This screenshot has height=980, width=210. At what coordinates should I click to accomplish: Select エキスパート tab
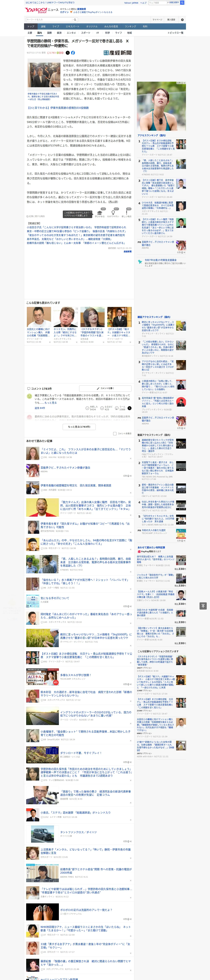pos(72,27)
